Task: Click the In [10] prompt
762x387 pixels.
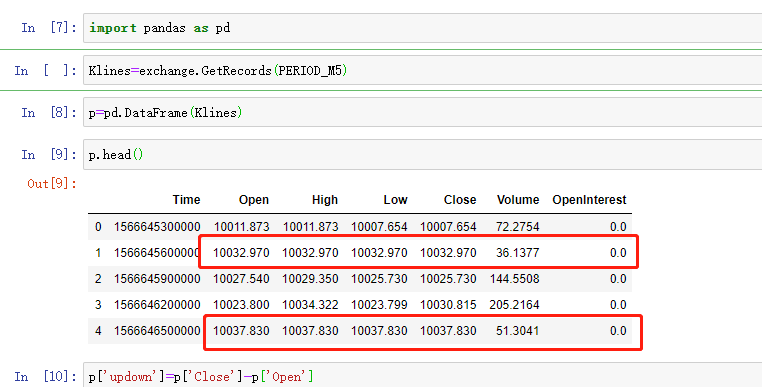Action: (x=45, y=377)
